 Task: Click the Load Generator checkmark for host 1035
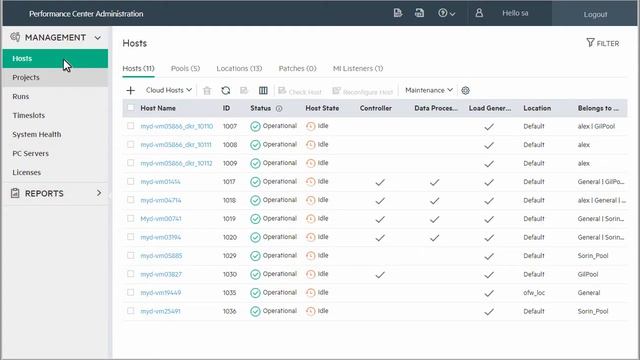489,293
